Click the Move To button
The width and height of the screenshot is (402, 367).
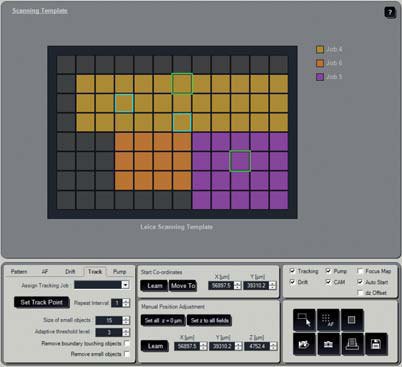183,286
